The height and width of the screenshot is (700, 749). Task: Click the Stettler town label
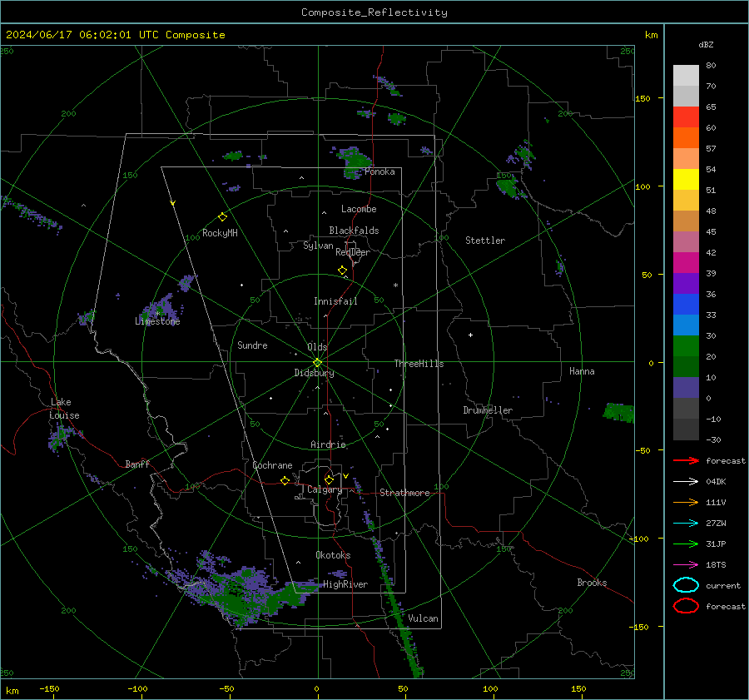(485, 241)
